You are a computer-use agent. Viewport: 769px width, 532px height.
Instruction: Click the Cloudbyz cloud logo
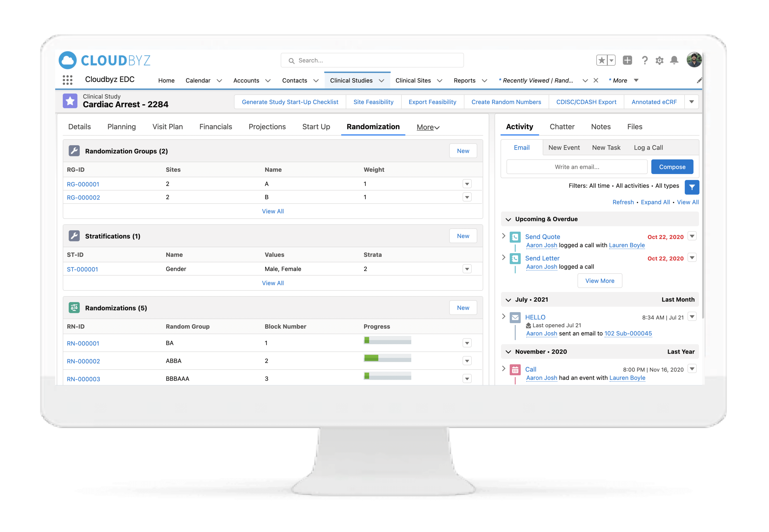click(68, 60)
